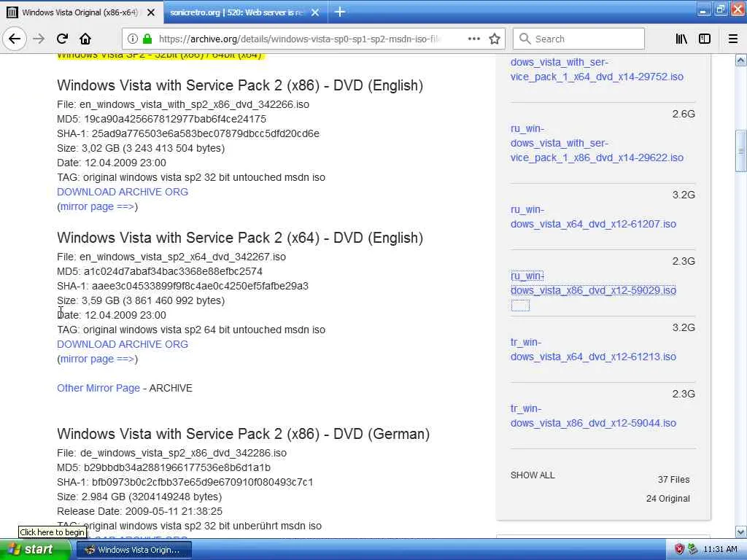Click the de_windows_vista_sp2_x86_dvd_342286.iso filename

coord(183,453)
